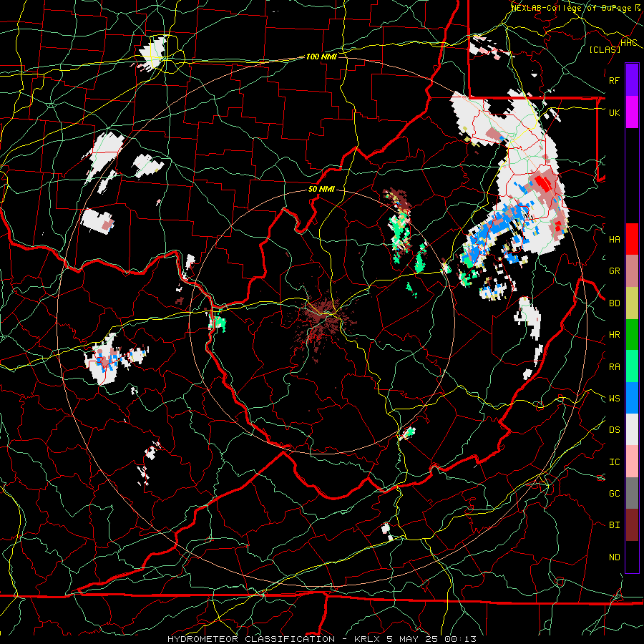Image resolution: width=644 pixels, height=644 pixels.
Task: Click the 'IC' legend label
Action: point(614,462)
